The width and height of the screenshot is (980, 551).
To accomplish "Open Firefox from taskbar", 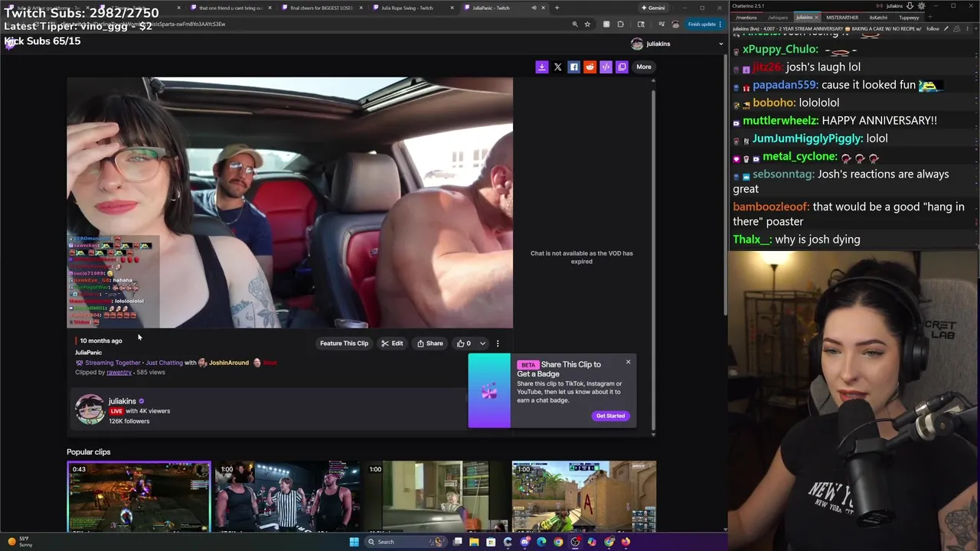I will click(626, 542).
